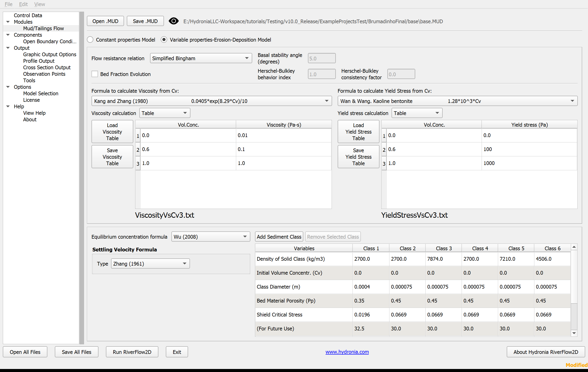Open Viscosity calculation Table dropdown

165,113
